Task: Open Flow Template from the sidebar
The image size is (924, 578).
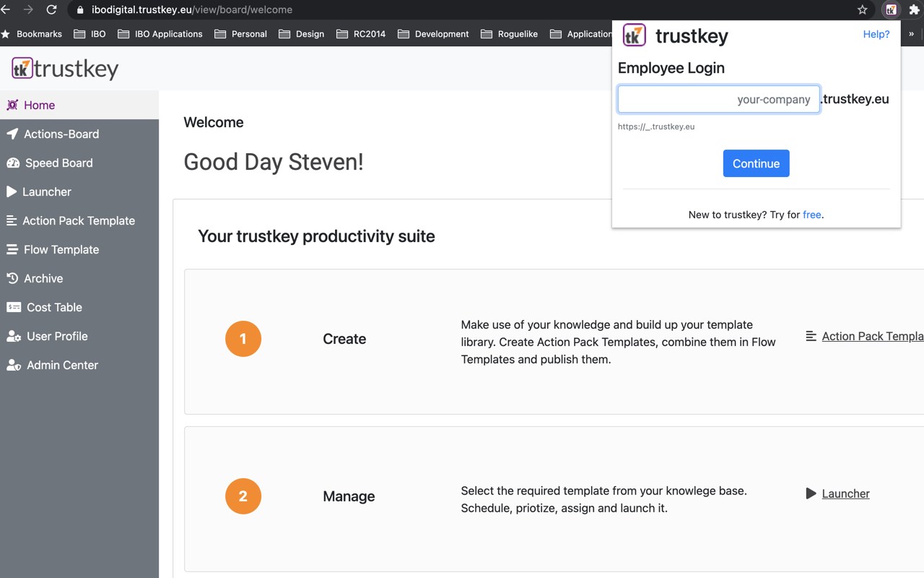Action: (79, 249)
